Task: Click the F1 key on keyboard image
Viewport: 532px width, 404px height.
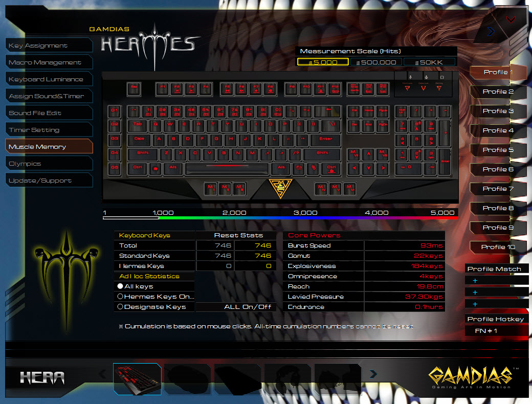Action: 162,89
